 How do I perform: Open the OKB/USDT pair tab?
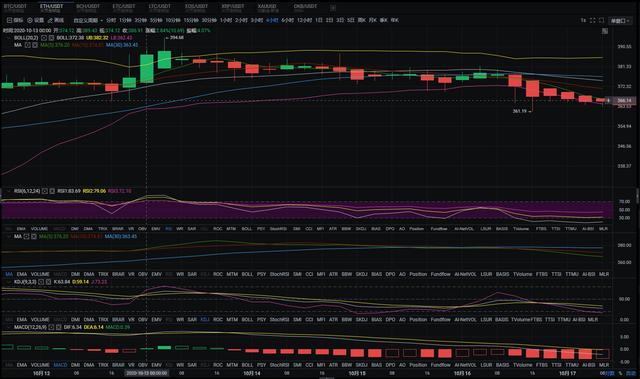305,7
